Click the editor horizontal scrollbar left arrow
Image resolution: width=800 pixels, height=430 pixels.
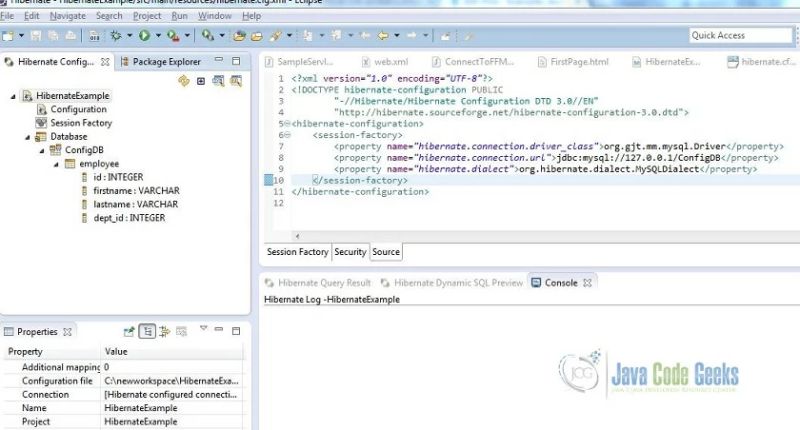[x=297, y=236]
